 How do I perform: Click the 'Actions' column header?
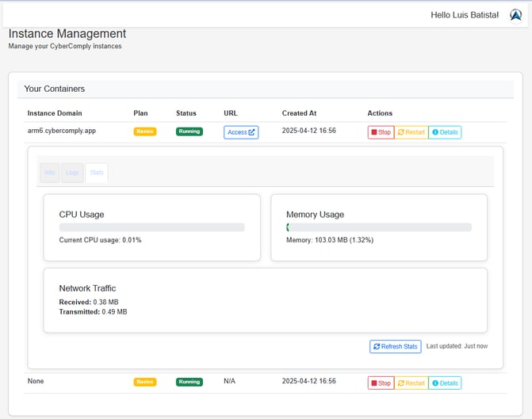(x=380, y=113)
